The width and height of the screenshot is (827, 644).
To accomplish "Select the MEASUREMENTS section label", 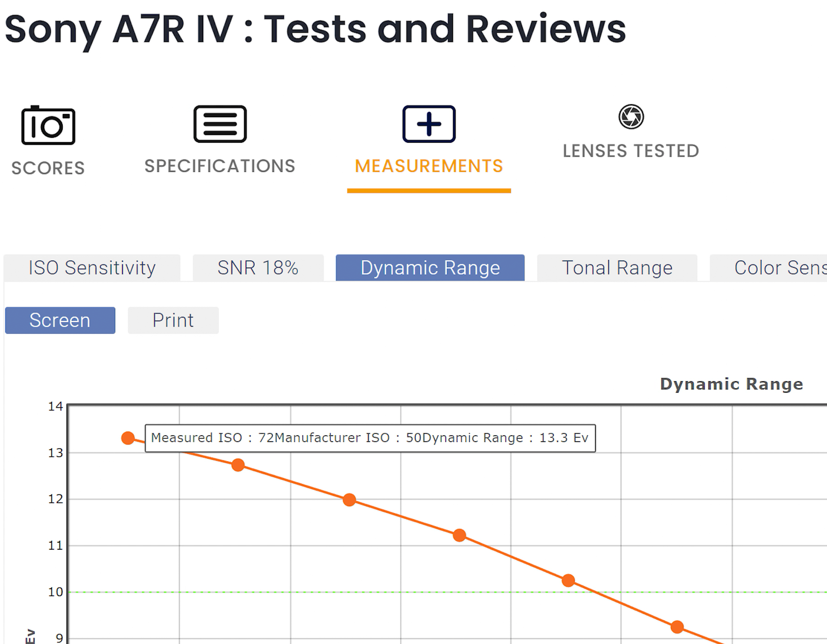I will click(x=429, y=166).
